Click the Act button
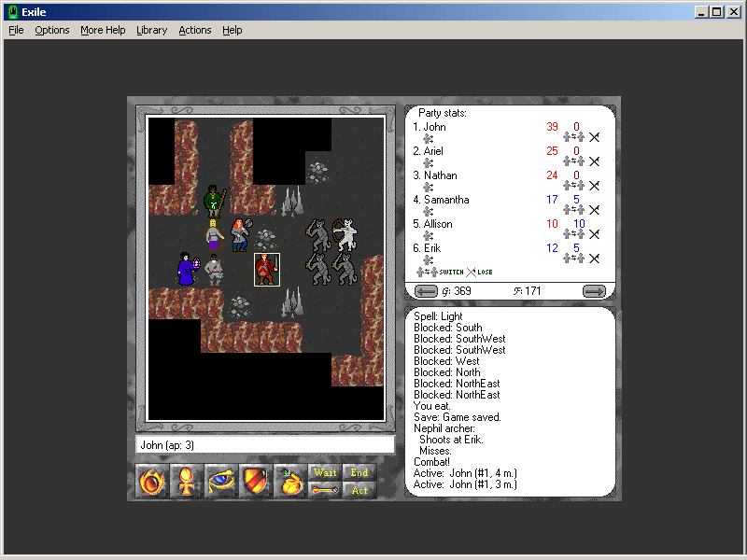Screen dimensions: 747x560 359,490
